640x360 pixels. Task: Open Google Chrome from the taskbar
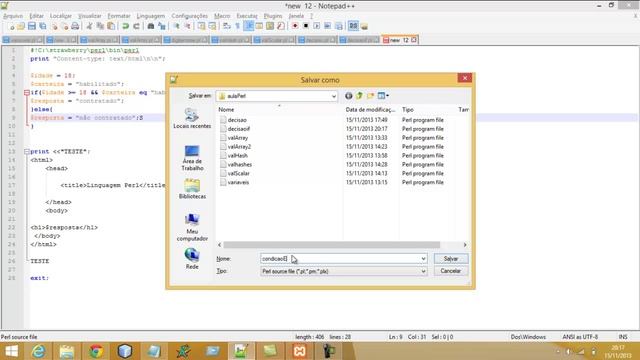point(96,351)
